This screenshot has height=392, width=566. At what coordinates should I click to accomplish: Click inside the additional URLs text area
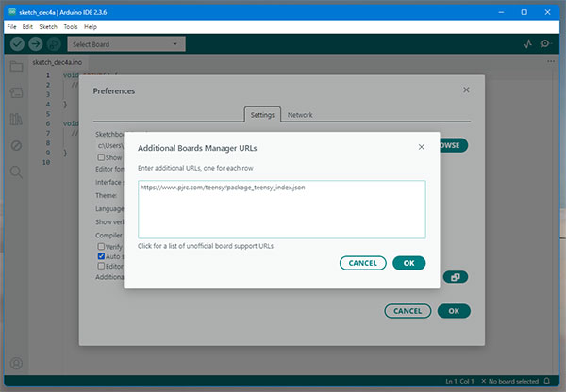[x=281, y=209]
